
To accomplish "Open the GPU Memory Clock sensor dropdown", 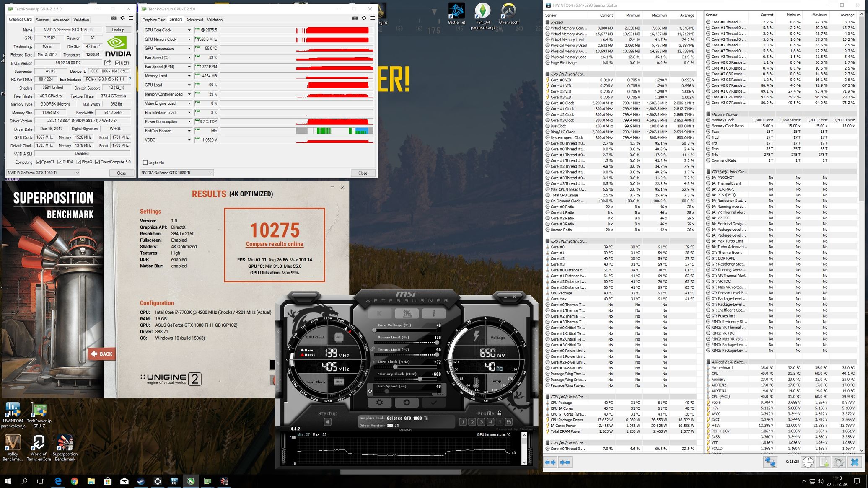I will coord(189,39).
